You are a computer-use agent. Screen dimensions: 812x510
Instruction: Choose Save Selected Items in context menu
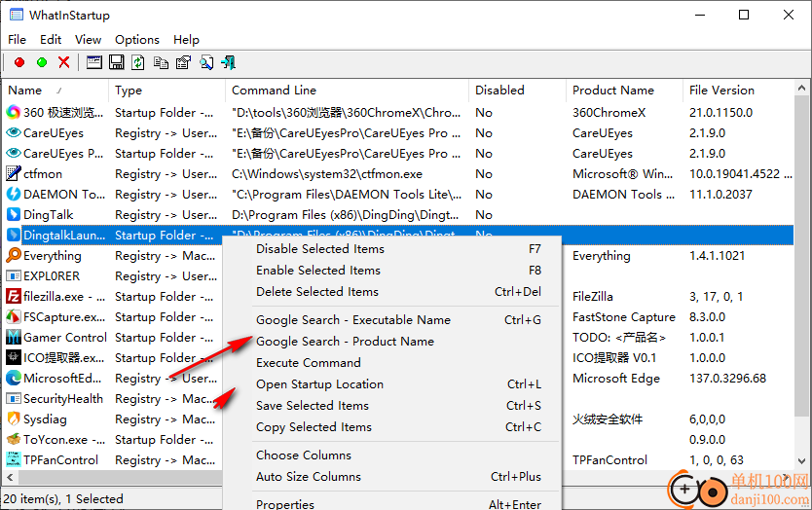392,406
